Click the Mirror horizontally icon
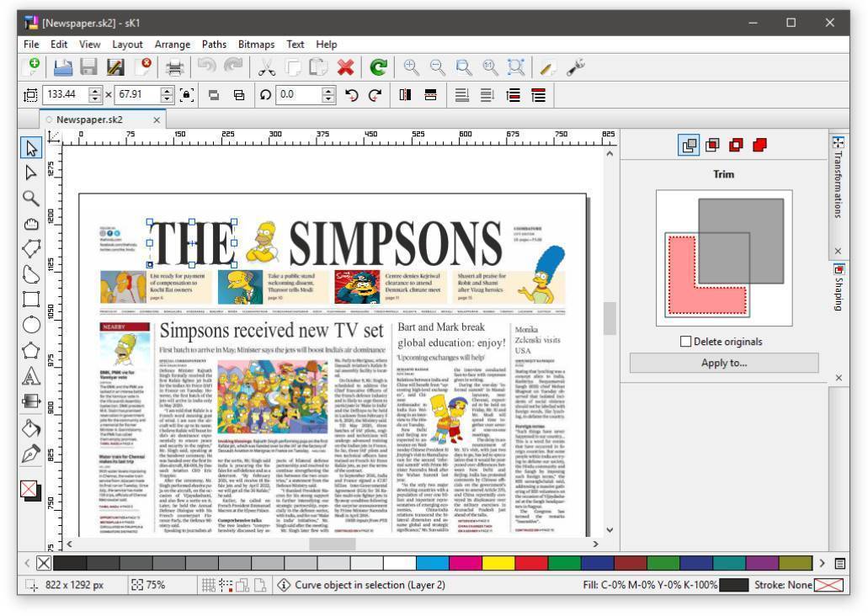Screen dimensions: 868x616 [405, 95]
